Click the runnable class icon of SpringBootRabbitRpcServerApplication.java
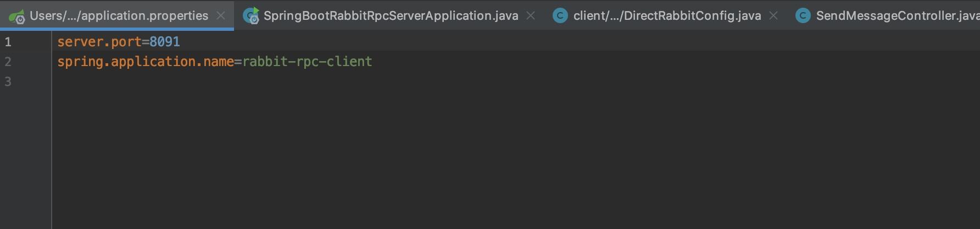 click(x=251, y=16)
